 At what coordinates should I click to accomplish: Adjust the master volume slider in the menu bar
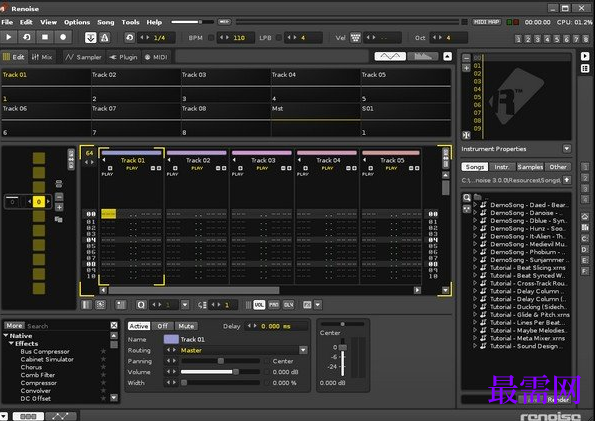tap(192, 22)
